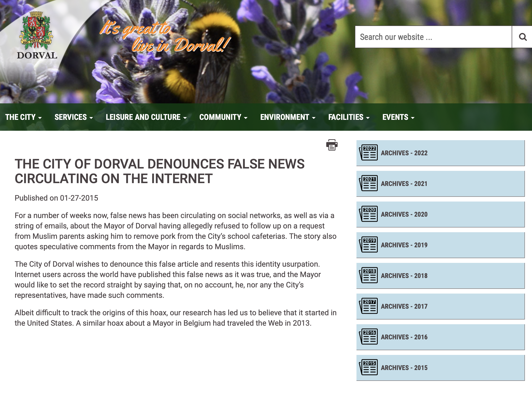Open The City dropdown menu

(23, 117)
